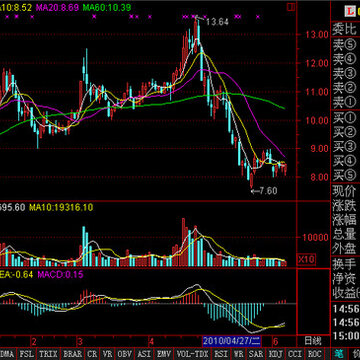Screen dimensions: 360x360
Task: Click the 卖① ask level row
Action: click(345, 102)
